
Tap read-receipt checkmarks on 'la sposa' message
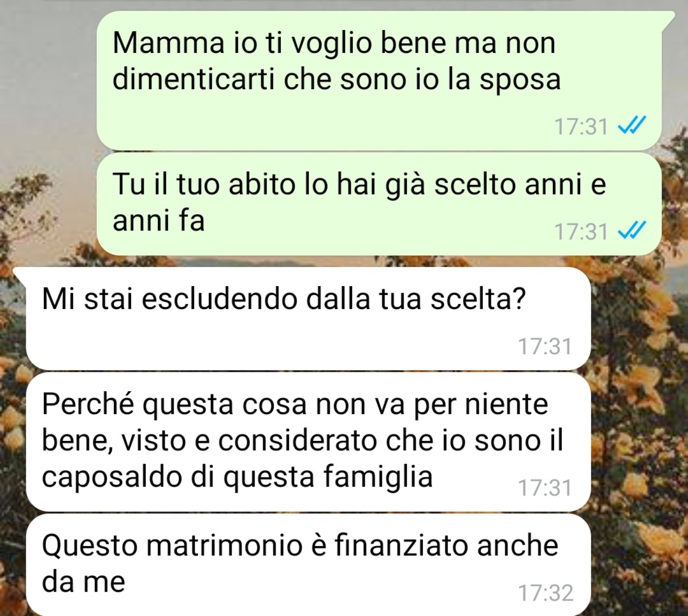631,126
